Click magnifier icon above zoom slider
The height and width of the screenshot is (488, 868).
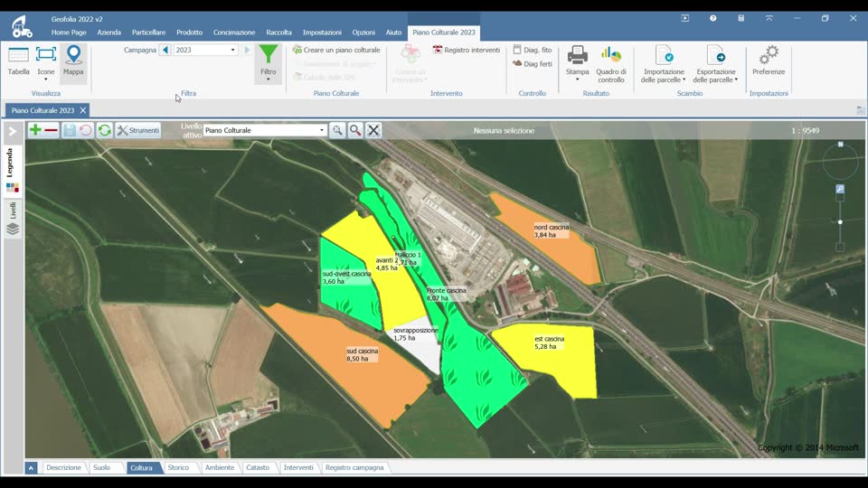click(x=840, y=189)
